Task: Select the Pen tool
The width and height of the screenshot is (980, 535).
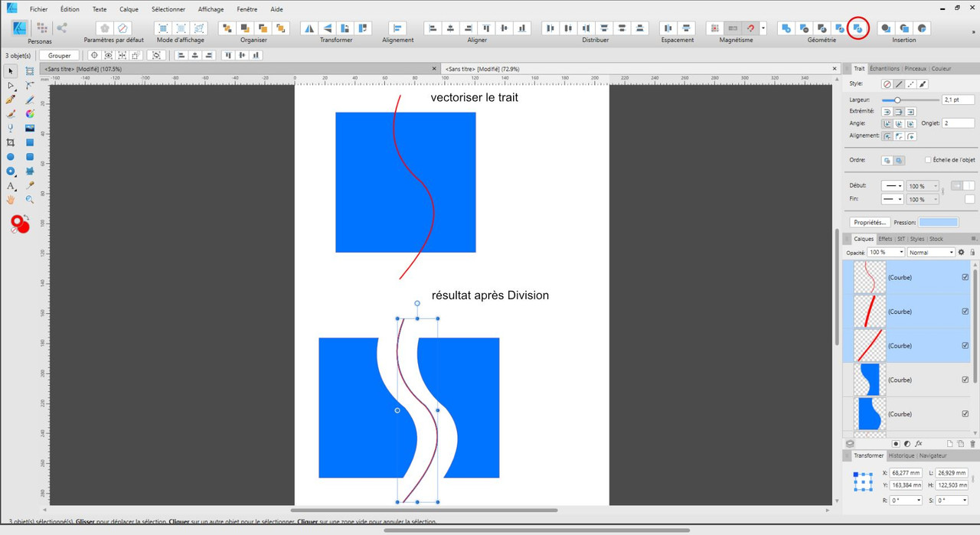Action: [x=11, y=99]
